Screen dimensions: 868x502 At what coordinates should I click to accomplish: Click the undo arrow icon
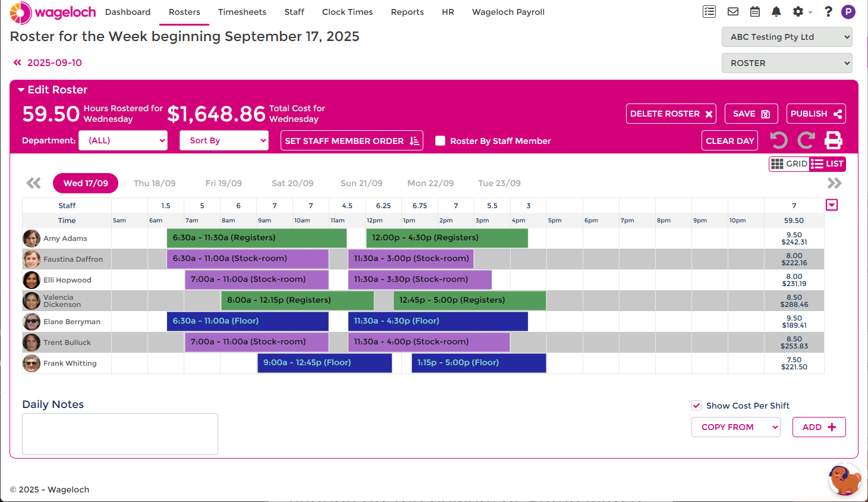pos(779,140)
